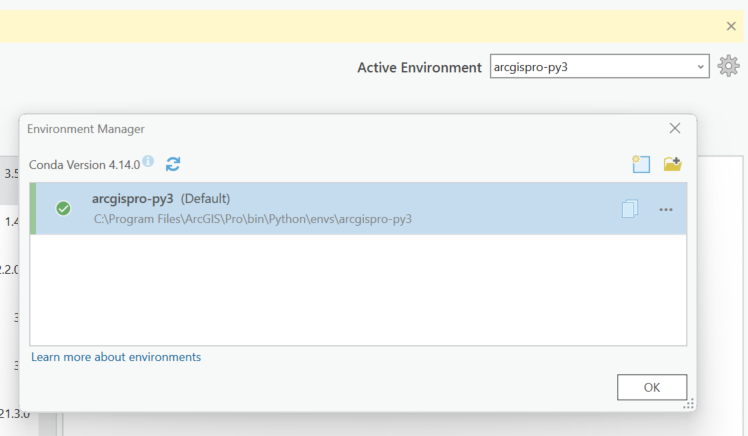This screenshot has height=436, width=748.
Task: Click the Environment Manager title bar
Action: click(300, 128)
